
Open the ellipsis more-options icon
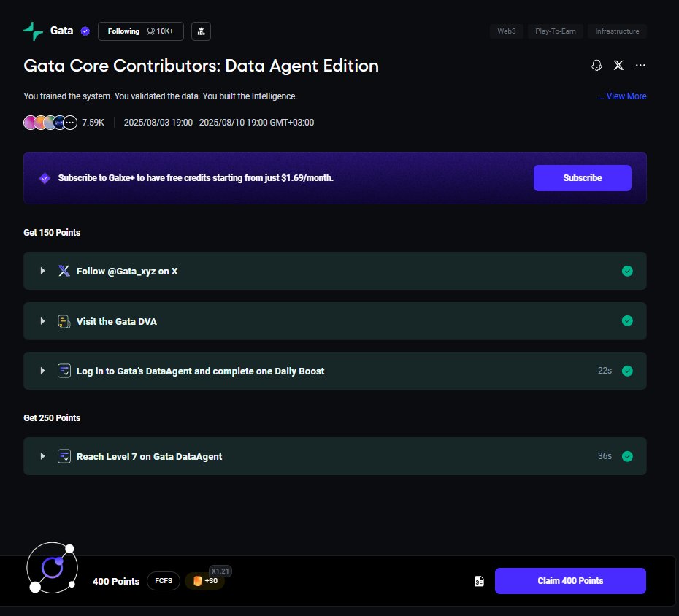pos(640,65)
